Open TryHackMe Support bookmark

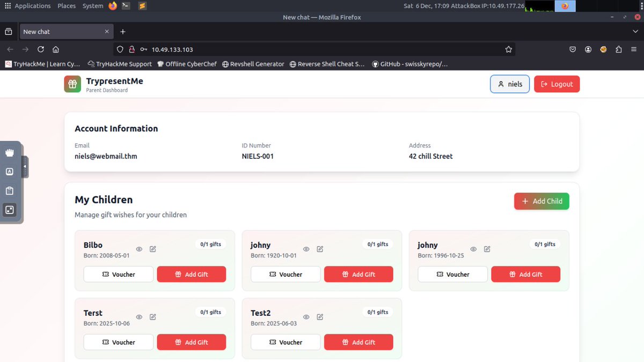coord(120,64)
